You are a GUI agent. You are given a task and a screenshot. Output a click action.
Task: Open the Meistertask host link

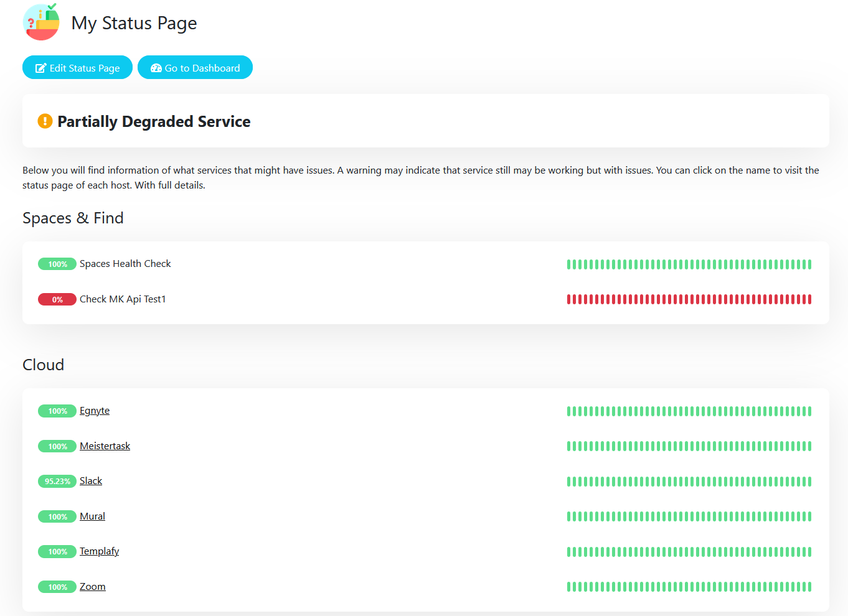click(x=105, y=446)
